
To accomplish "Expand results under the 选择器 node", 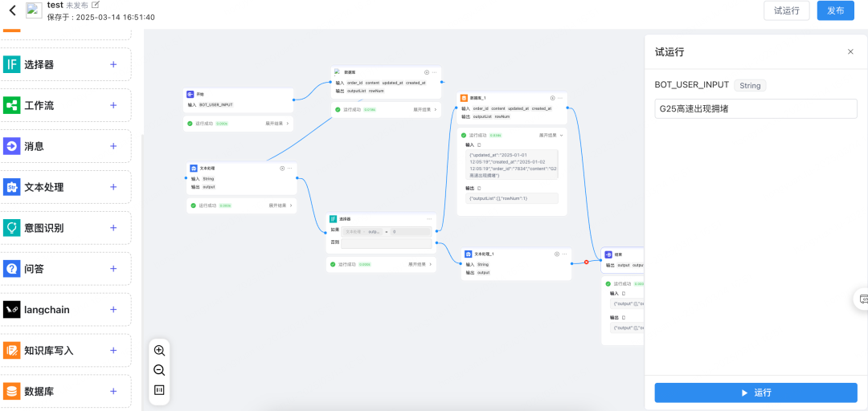I will [420, 264].
